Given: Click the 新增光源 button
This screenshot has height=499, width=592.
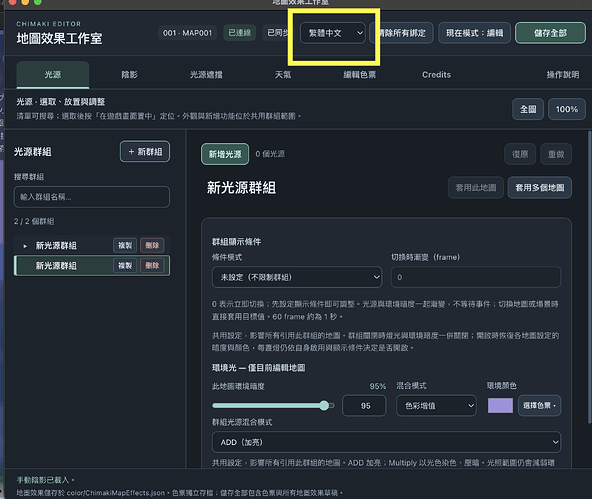Looking at the screenshot, I should (x=225, y=154).
